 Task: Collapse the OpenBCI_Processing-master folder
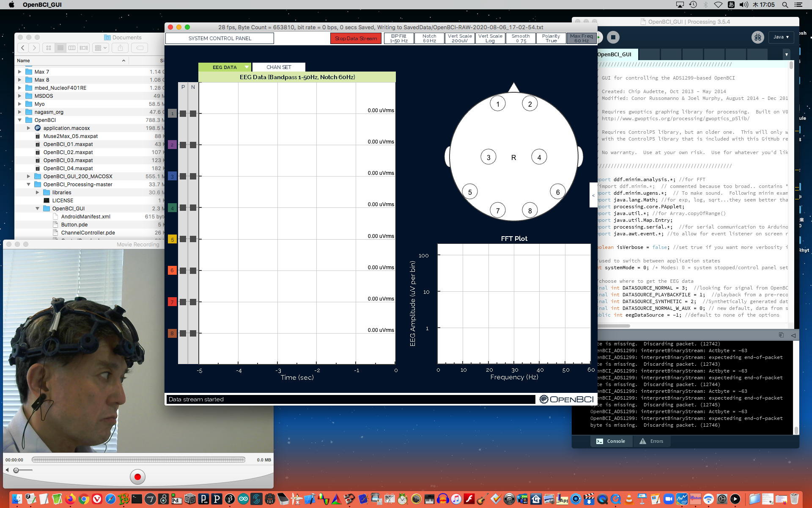point(28,185)
